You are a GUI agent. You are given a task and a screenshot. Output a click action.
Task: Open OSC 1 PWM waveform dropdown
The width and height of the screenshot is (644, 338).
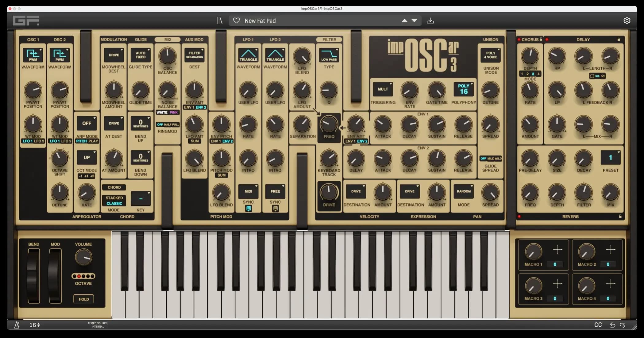(33, 55)
